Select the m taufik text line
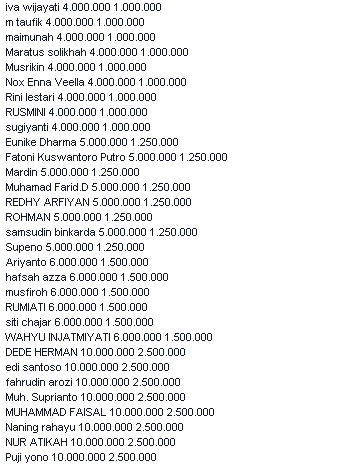 [x=75, y=22]
